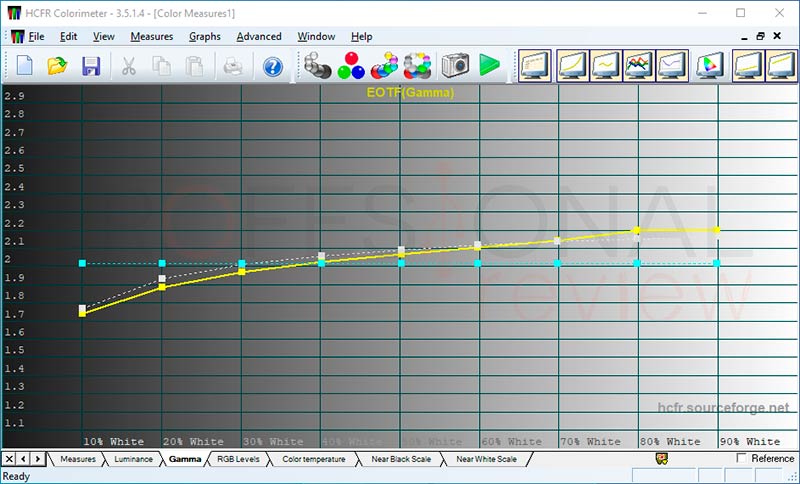Measure primary colors with the red, green, blue spheres icon

351,65
